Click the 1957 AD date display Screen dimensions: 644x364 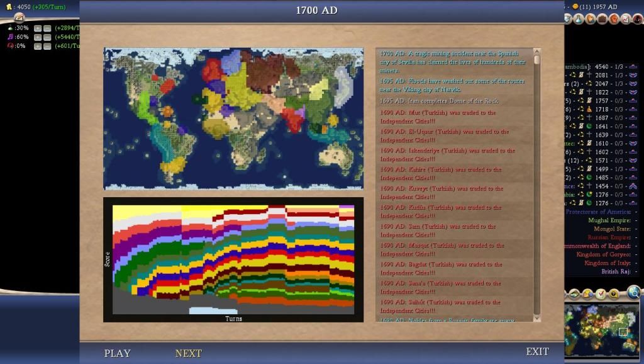[605, 6]
